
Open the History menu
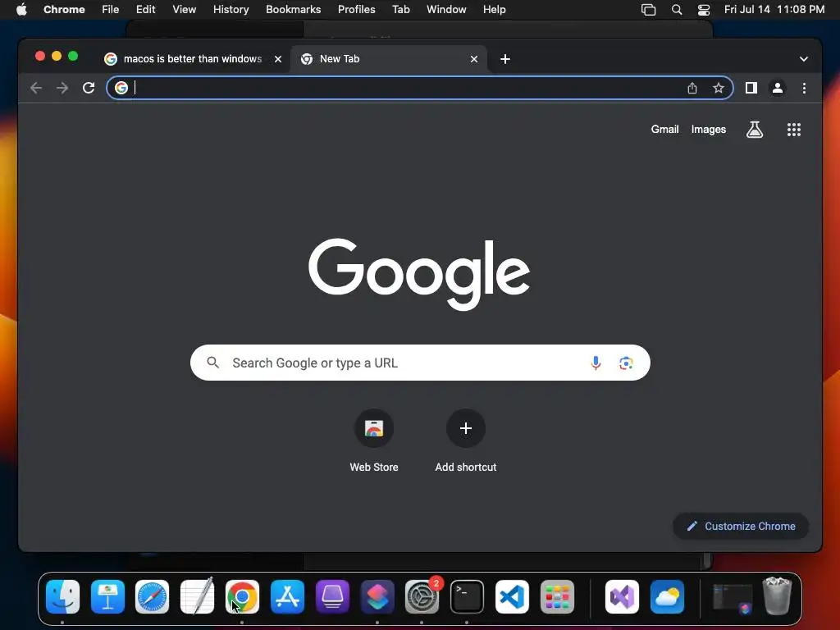(231, 10)
